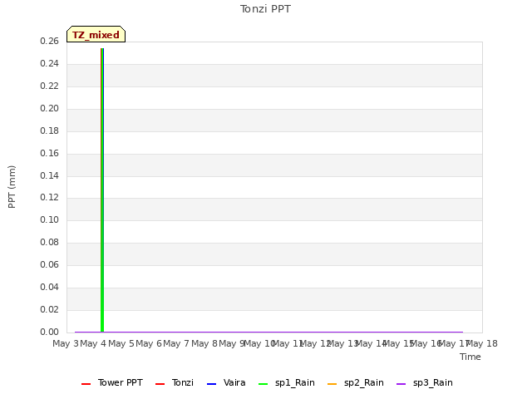
Task: Select the sp3_Rain legend label
Action: coord(432,382)
